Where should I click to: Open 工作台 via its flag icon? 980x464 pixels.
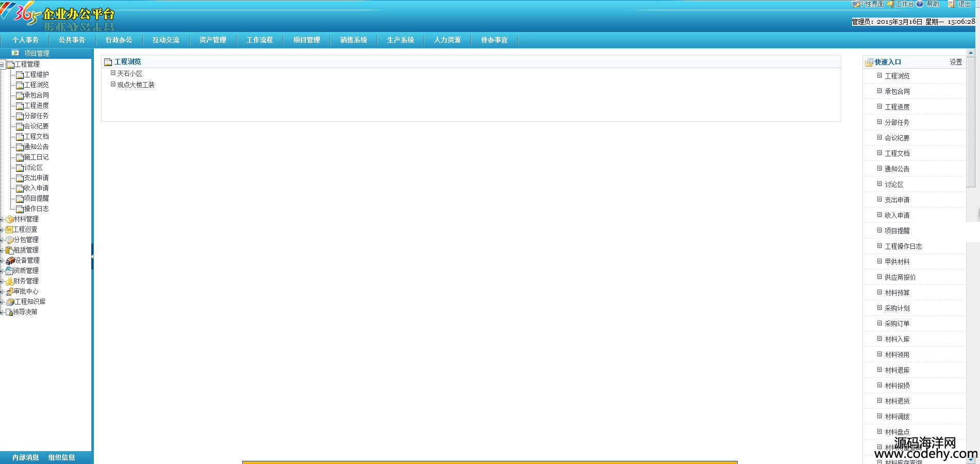(890, 4)
